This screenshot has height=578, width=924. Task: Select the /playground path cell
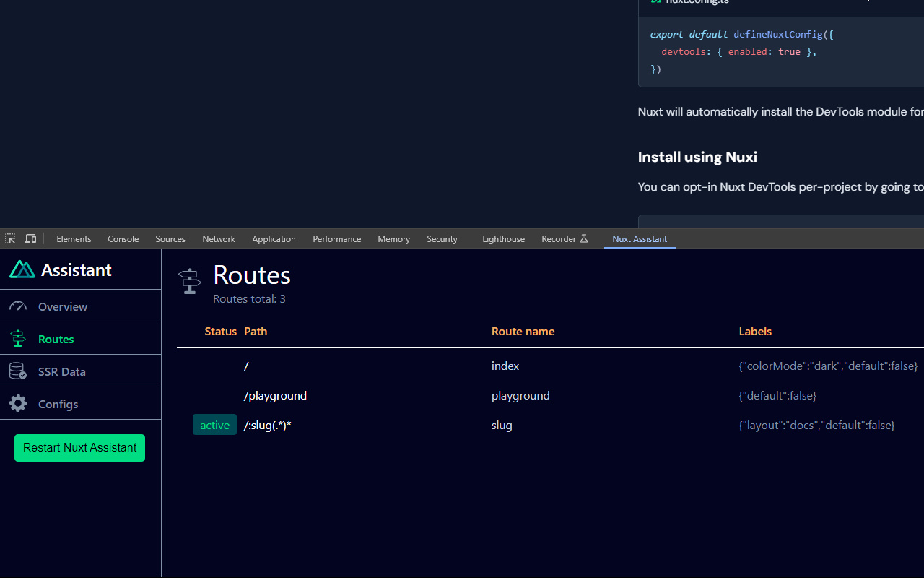coord(276,396)
